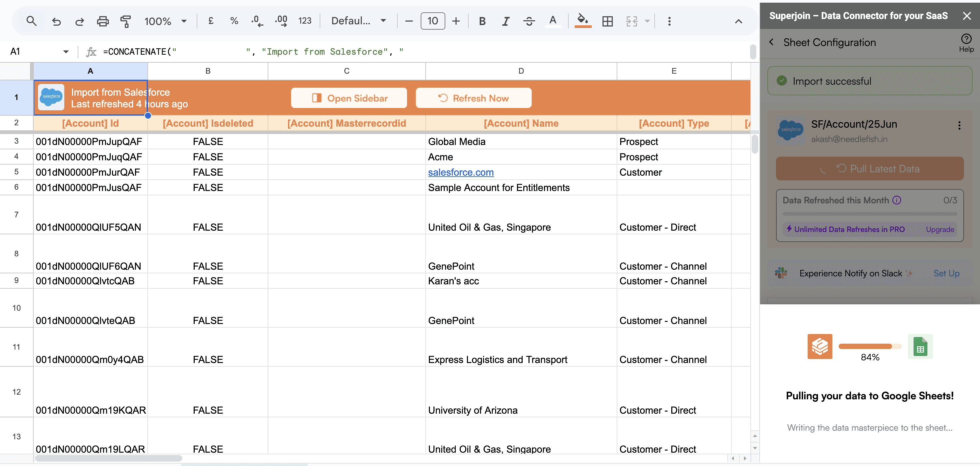Go back from Sheet Configuration
This screenshot has width=980, height=466.
(x=771, y=42)
